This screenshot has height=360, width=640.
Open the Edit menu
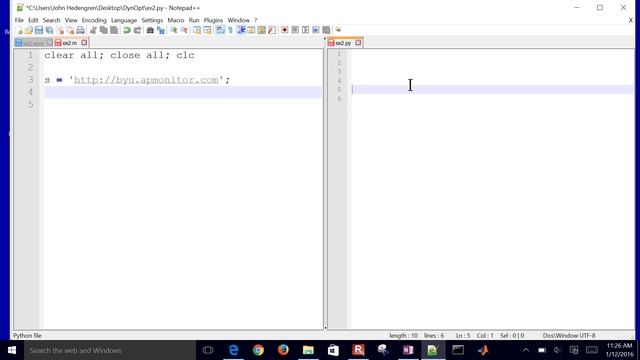pyautogui.click(x=33, y=20)
